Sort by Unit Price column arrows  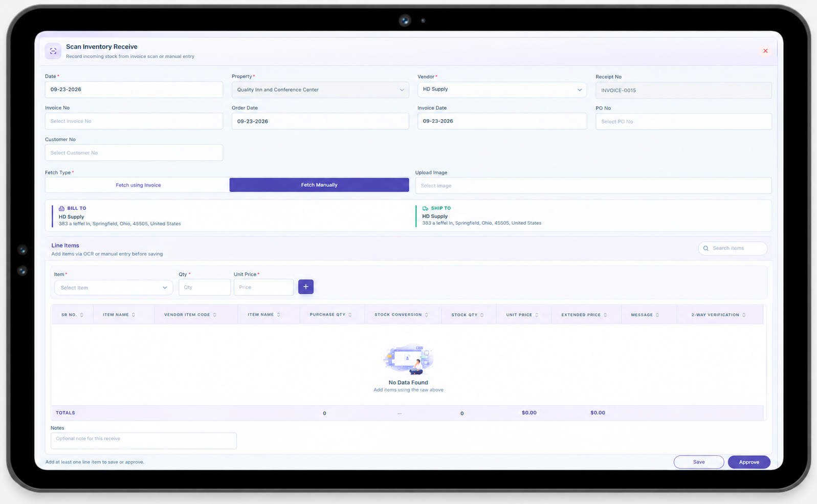pos(537,315)
